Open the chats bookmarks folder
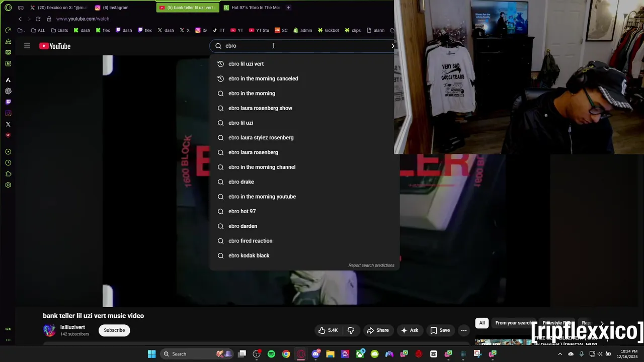This screenshot has width=644, height=362. [x=59, y=30]
